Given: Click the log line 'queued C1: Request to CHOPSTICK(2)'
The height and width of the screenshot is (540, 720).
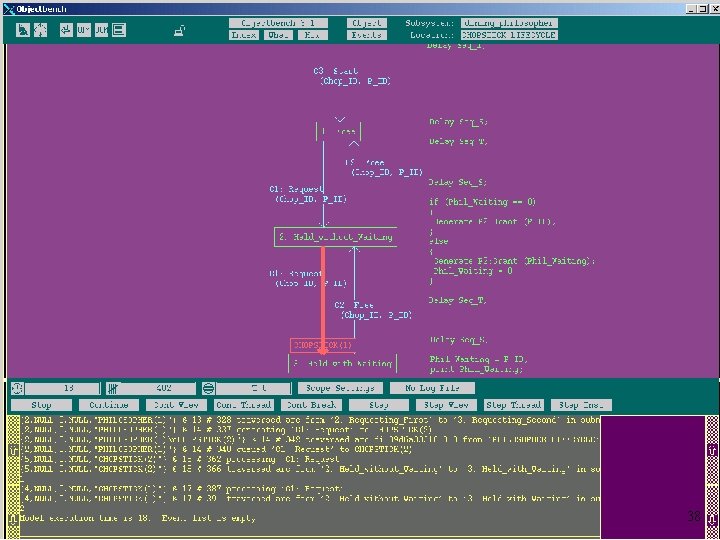Looking at the screenshot, I should click(216, 450).
